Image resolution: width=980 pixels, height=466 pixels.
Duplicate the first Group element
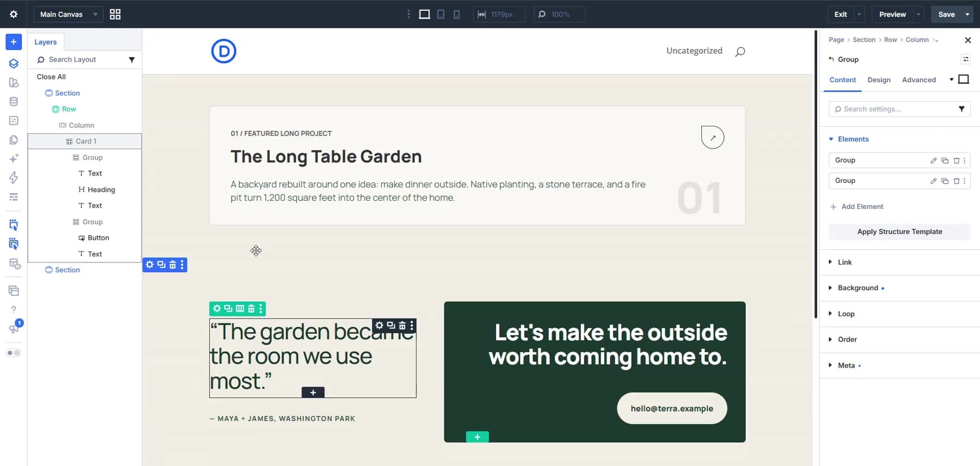click(x=945, y=161)
